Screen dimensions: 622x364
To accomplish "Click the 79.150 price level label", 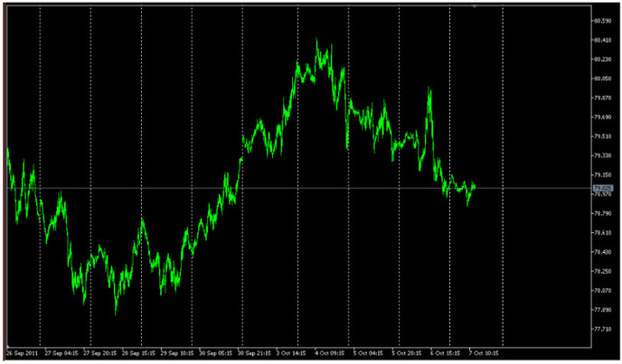I will pos(602,175).
